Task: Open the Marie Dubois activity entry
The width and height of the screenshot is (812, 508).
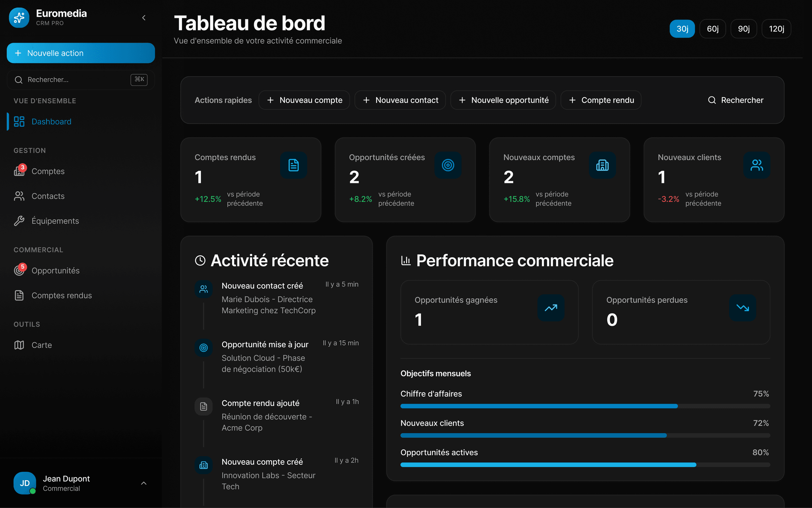Action: point(276,298)
